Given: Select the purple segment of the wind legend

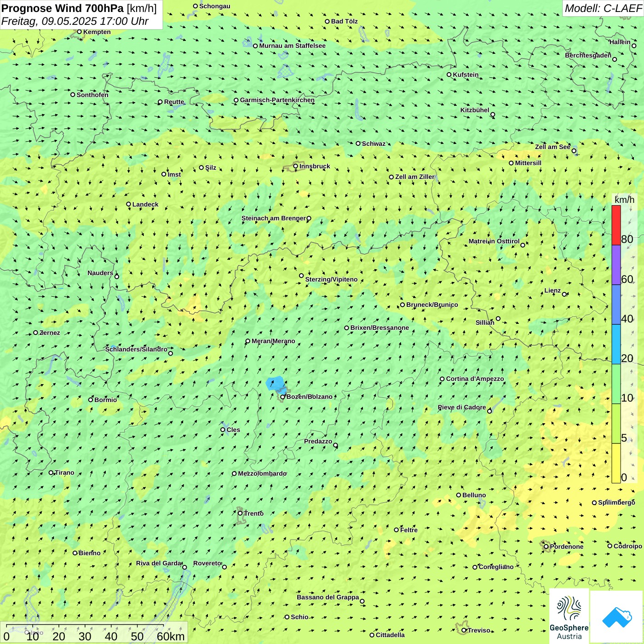Looking at the screenshot, I should point(616,265).
